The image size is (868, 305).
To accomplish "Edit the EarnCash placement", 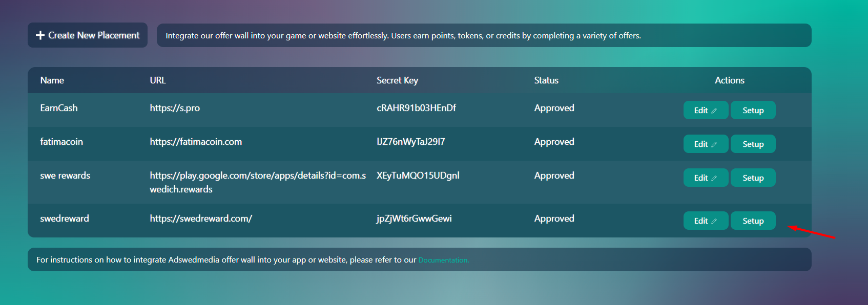I will (x=705, y=110).
